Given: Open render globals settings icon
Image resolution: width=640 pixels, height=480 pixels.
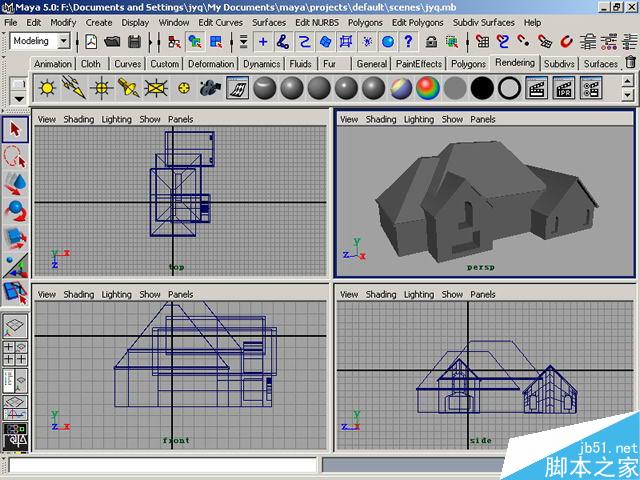Looking at the screenshot, I should pyautogui.click(x=591, y=88).
